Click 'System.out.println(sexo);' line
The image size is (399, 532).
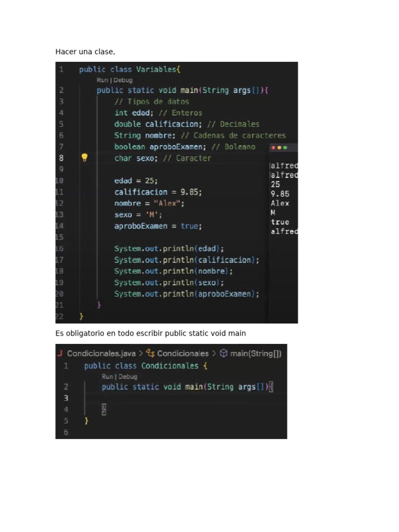tap(169, 283)
